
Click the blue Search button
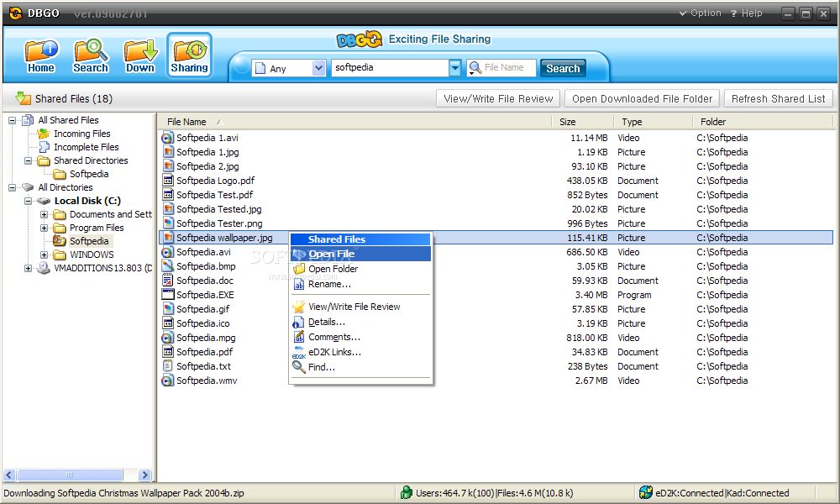[563, 68]
